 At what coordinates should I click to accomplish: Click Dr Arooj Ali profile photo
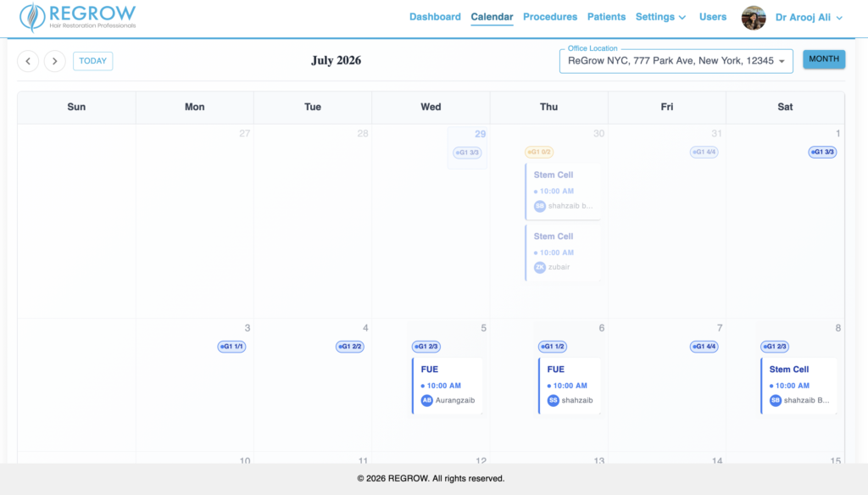(754, 18)
